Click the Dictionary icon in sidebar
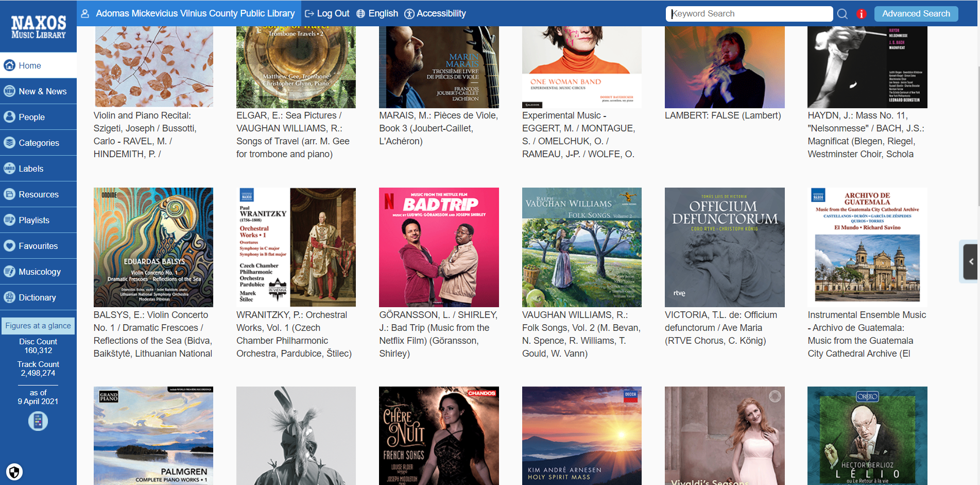This screenshot has width=980, height=485. pyautogui.click(x=9, y=297)
